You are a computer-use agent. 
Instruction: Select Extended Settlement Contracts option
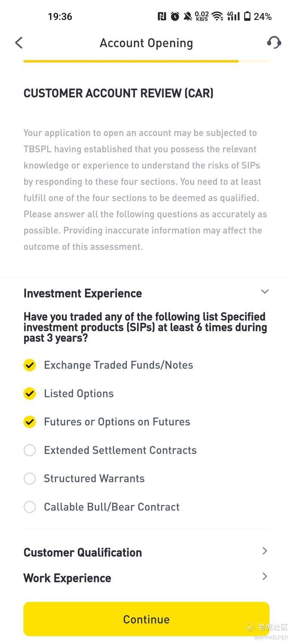click(x=30, y=450)
